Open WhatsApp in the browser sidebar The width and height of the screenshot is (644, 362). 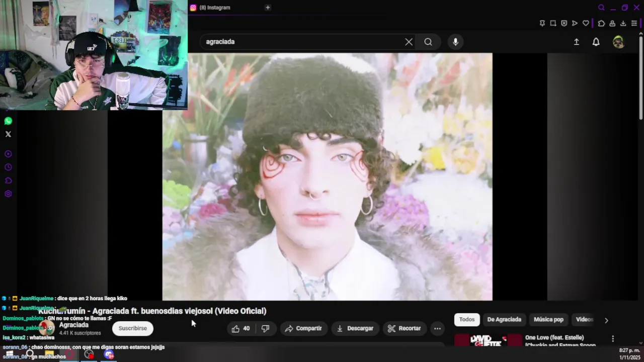coord(8,121)
